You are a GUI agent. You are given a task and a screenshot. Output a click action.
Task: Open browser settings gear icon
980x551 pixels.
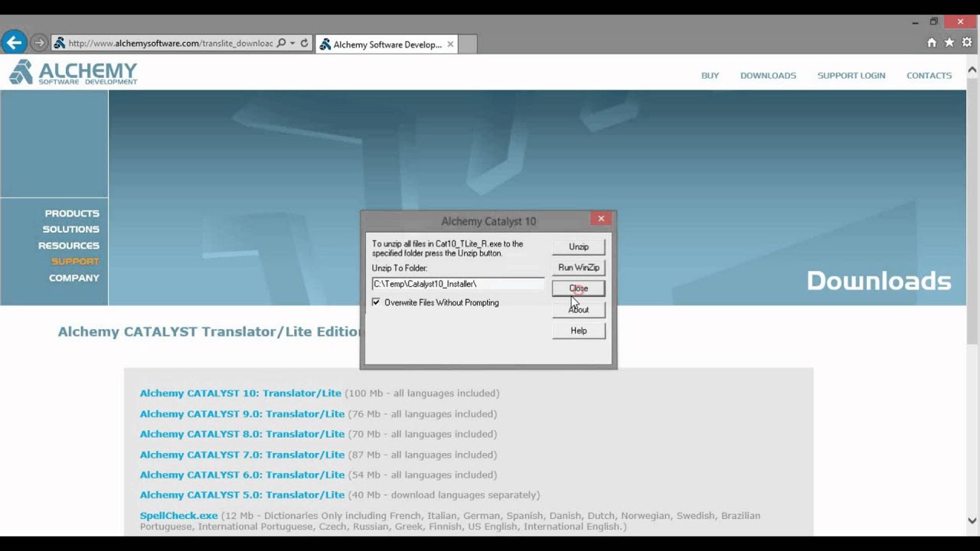point(967,43)
